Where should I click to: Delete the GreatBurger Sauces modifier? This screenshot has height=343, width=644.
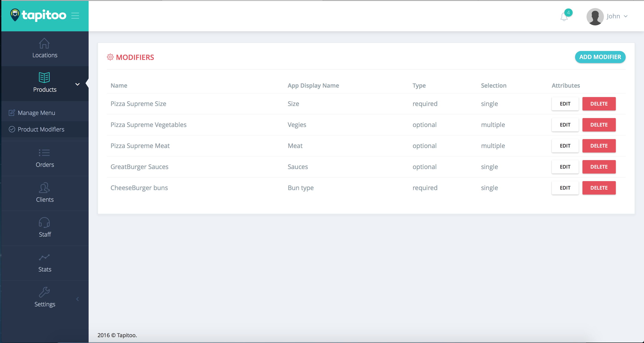coord(599,167)
